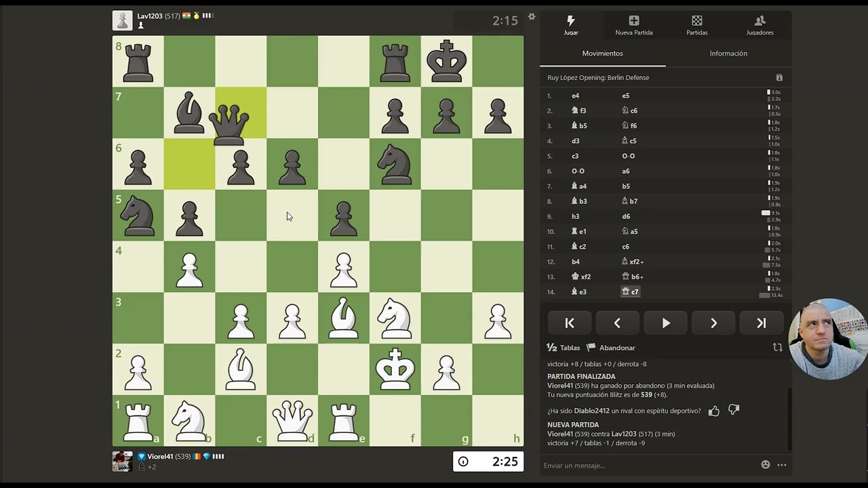This screenshot has width=868, height=488.
Task: Click Ruy López Opening: Berlin Defense name
Action: click(x=598, y=78)
